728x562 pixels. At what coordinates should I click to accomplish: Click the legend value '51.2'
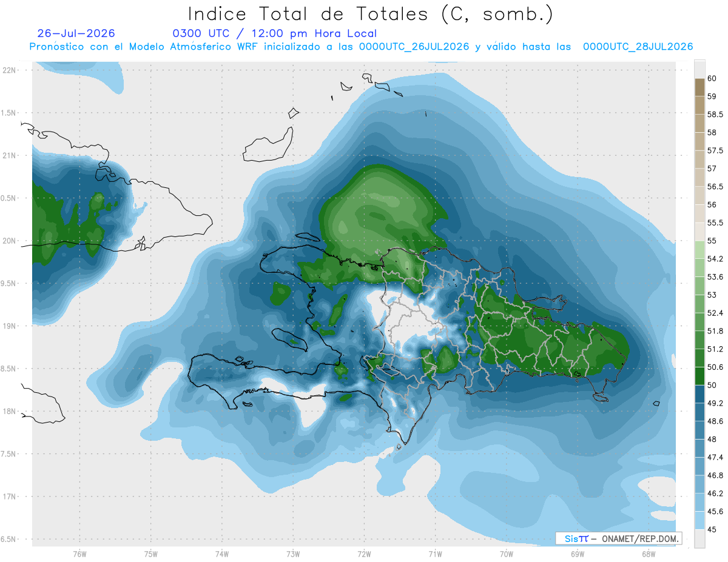tap(715, 349)
